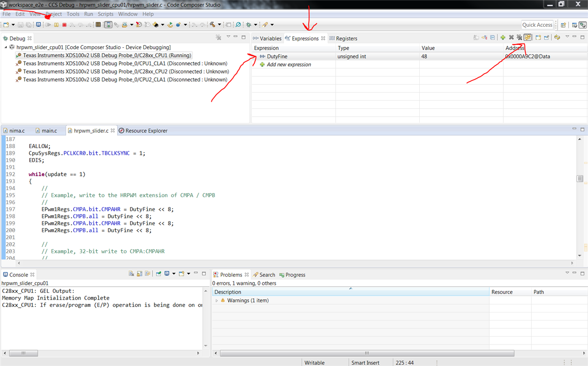Click the Resource column header in Problems

tap(510, 292)
